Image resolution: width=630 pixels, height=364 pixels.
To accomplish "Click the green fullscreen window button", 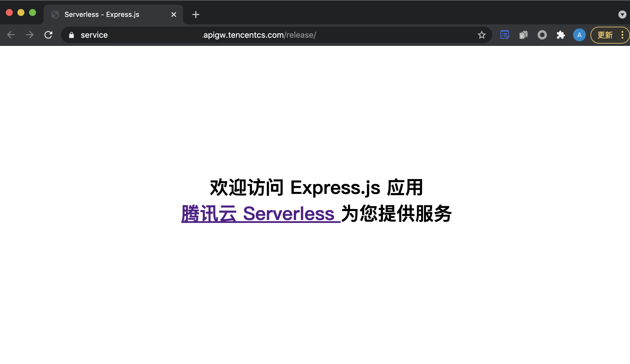I will tap(33, 12).
